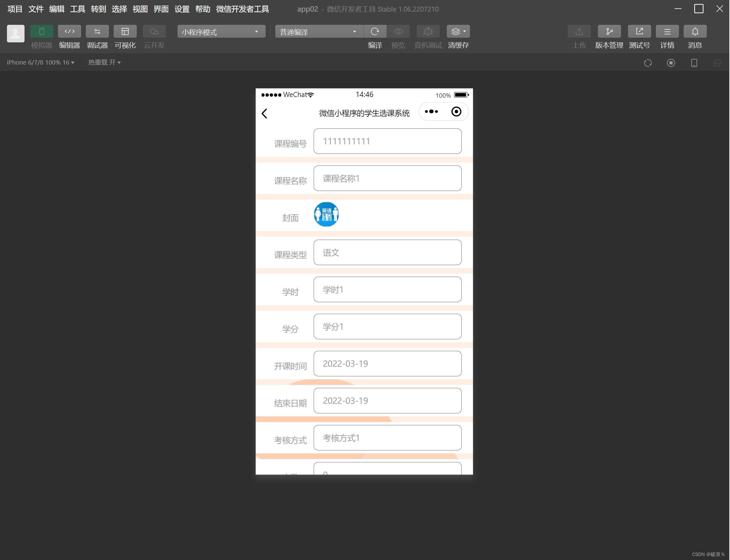730x560 pixels.
Task: Click the 课程编号 input field
Action: pos(388,141)
